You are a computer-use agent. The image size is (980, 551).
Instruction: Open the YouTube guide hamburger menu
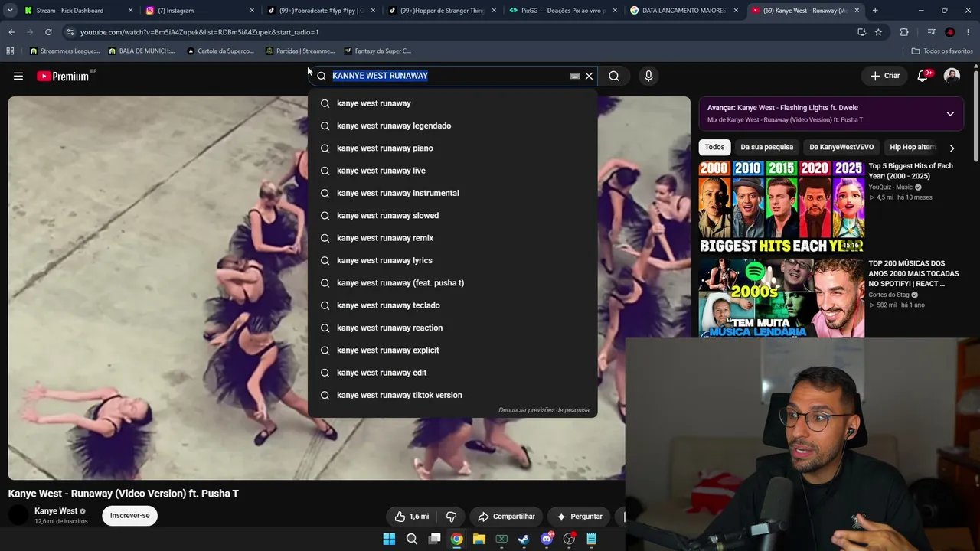[18, 76]
